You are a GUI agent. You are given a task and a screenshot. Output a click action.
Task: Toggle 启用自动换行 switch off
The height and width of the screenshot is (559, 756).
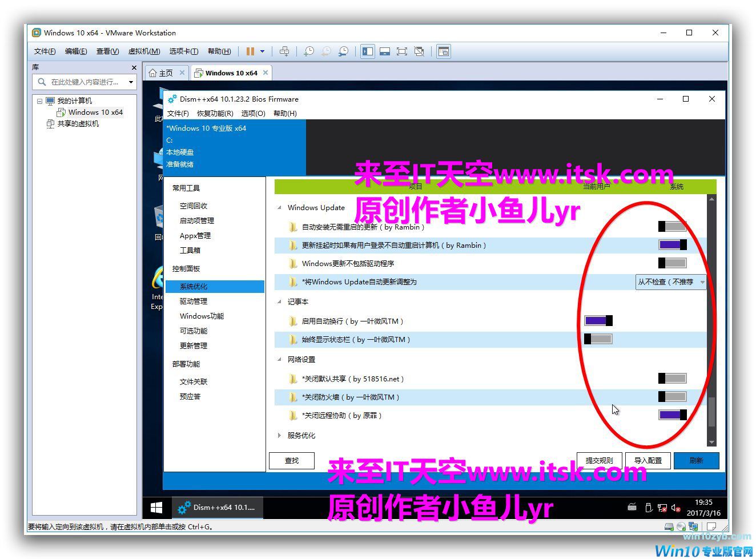(x=598, y=321)
